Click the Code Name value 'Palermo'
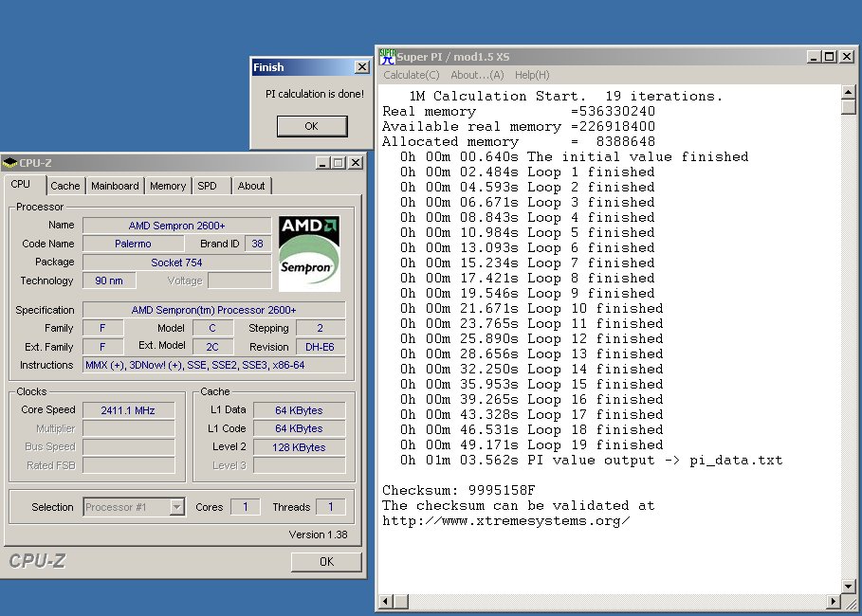Viewport: 862px width, 616px height. 133,244
